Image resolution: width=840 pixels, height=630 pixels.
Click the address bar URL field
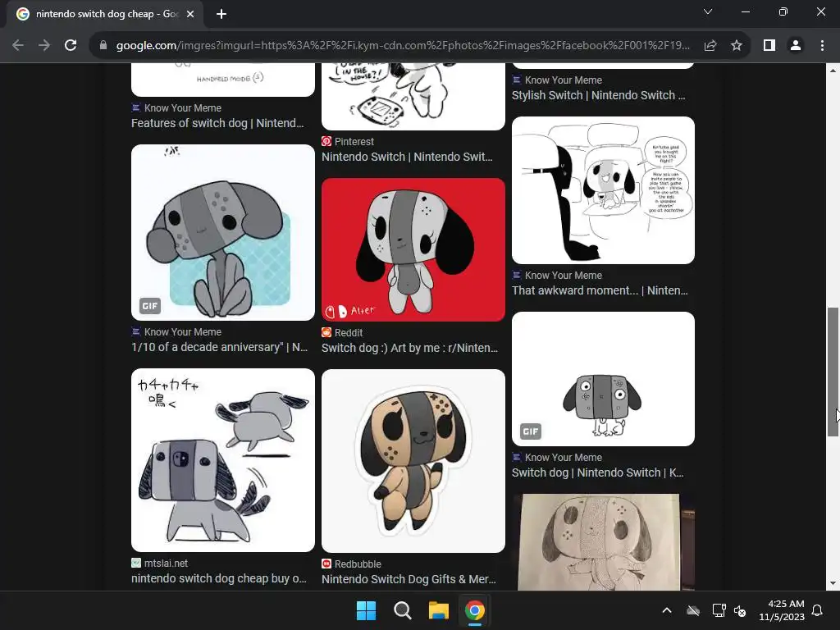click(x=403, y=46)
